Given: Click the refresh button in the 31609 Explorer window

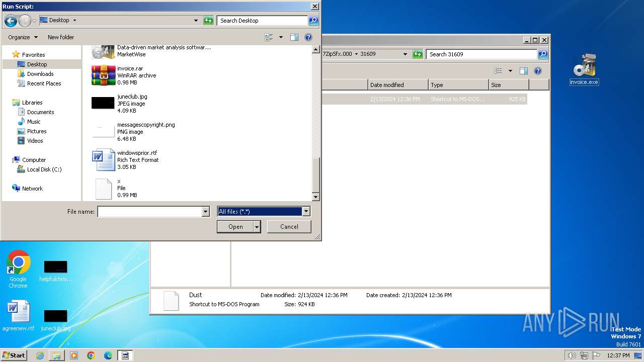Looking at the screenshot, I should coord(418,54).
